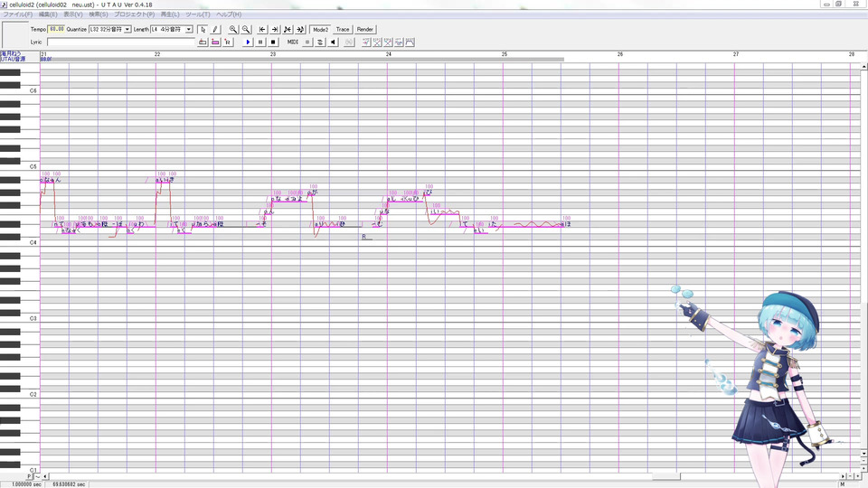This screenshot has height=488, width=868.
Task: Click the second envelope tool icon
Action: point(377,42)
